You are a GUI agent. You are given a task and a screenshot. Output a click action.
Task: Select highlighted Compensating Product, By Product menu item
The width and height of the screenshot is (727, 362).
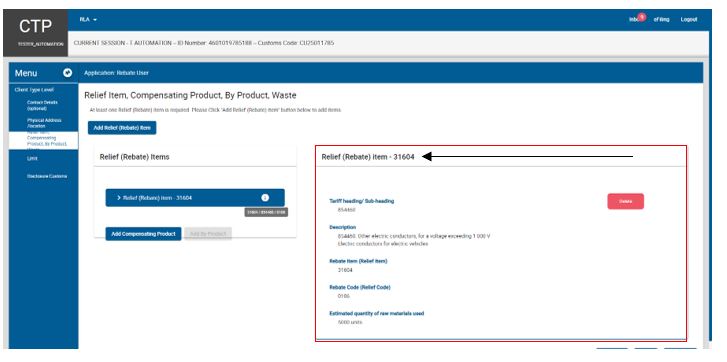(x=44, y=140)
